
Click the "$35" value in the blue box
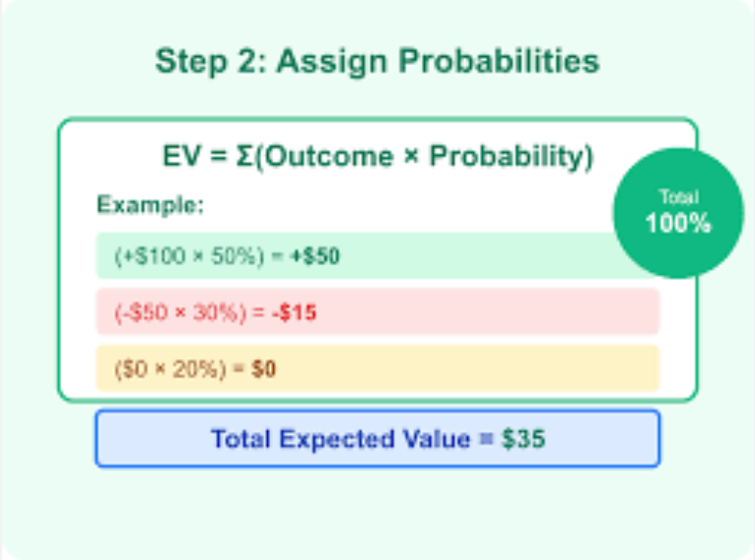click(520, 439)
